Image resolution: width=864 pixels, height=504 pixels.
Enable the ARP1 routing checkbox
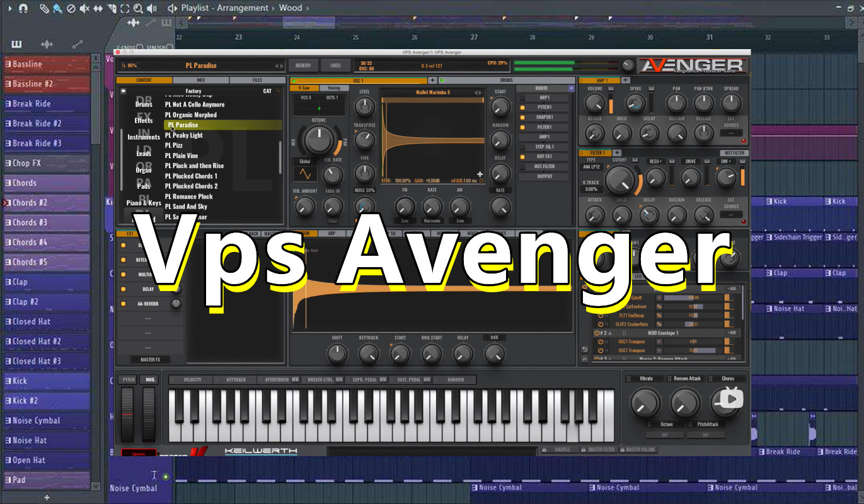coord(522,98)
